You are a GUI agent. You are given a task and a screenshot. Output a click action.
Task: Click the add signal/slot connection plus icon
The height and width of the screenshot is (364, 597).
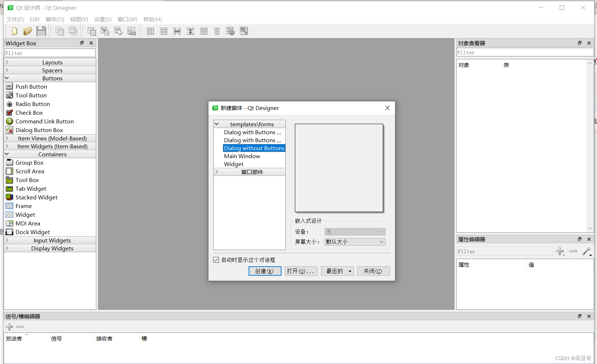pos(9,327)
